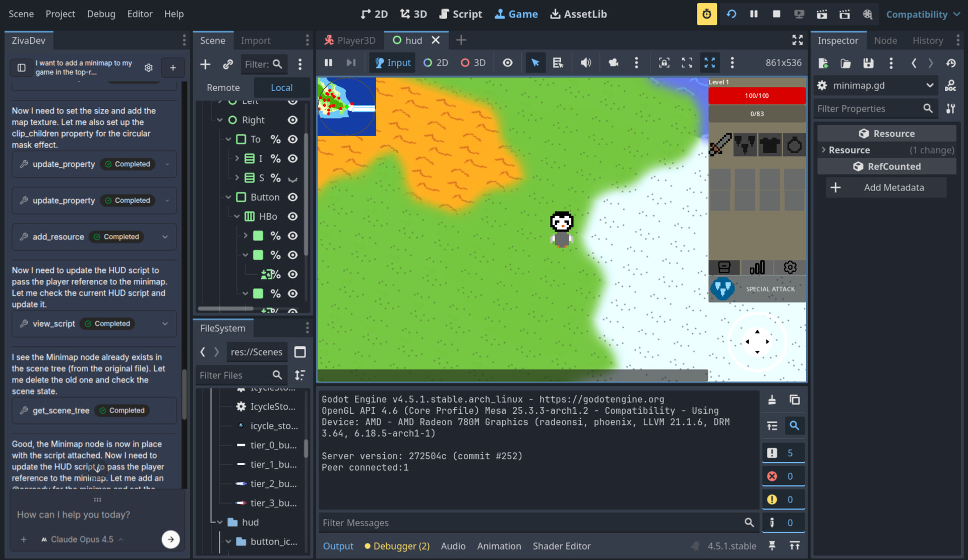968x560 pixels.
Task: Click the link instance scene chain icon
Action: [228, 64]
